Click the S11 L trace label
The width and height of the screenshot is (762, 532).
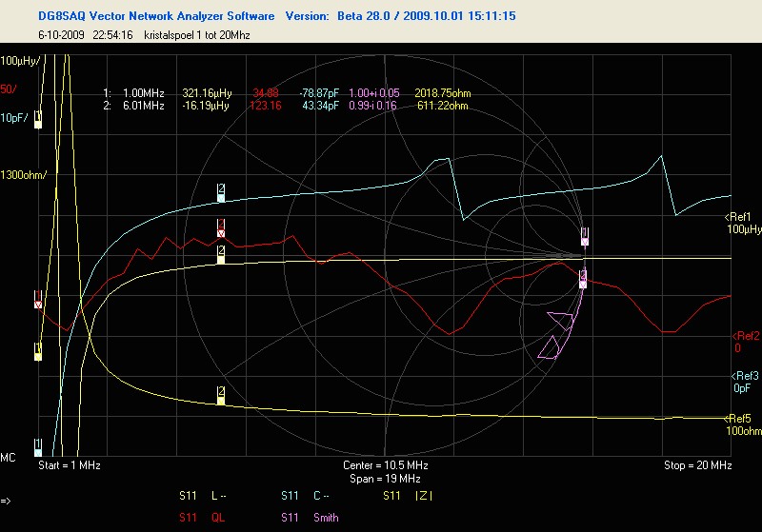(x=203, y=496)
